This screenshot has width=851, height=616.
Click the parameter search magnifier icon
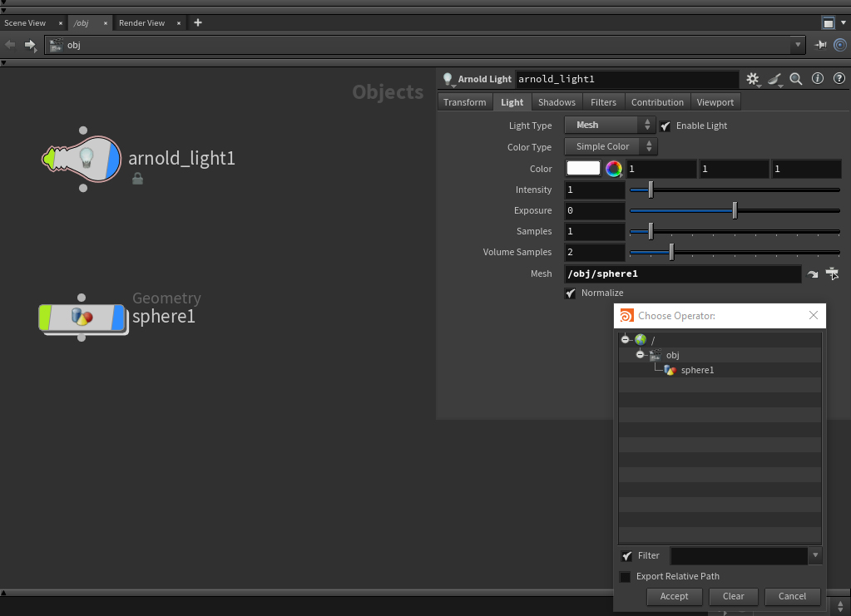(x=795, y=79)
